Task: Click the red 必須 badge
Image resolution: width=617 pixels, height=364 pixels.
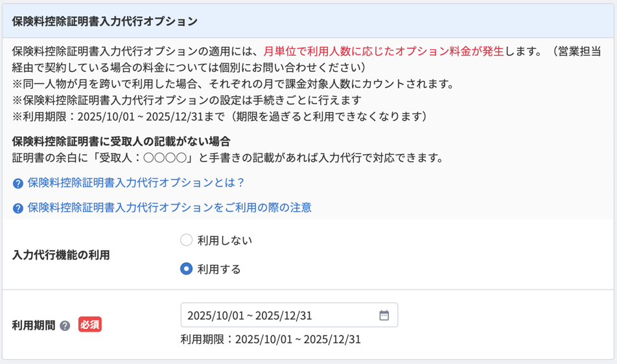Action: pos(89,324)
